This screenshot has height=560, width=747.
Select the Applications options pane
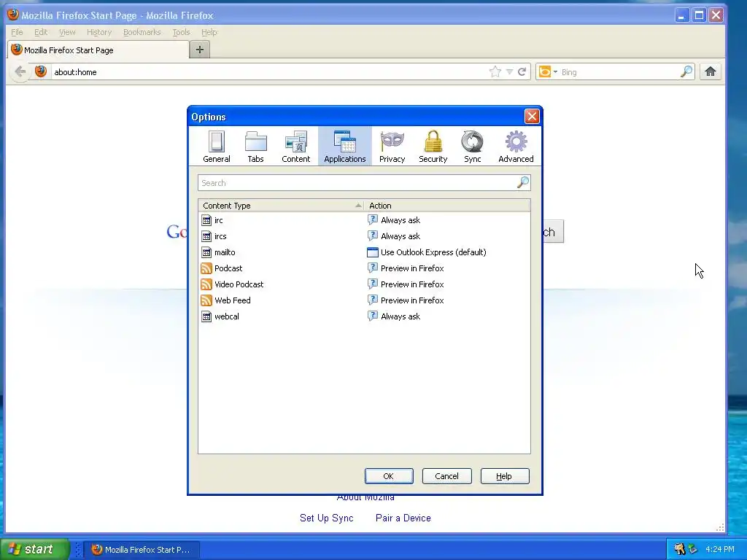point(345,147)
